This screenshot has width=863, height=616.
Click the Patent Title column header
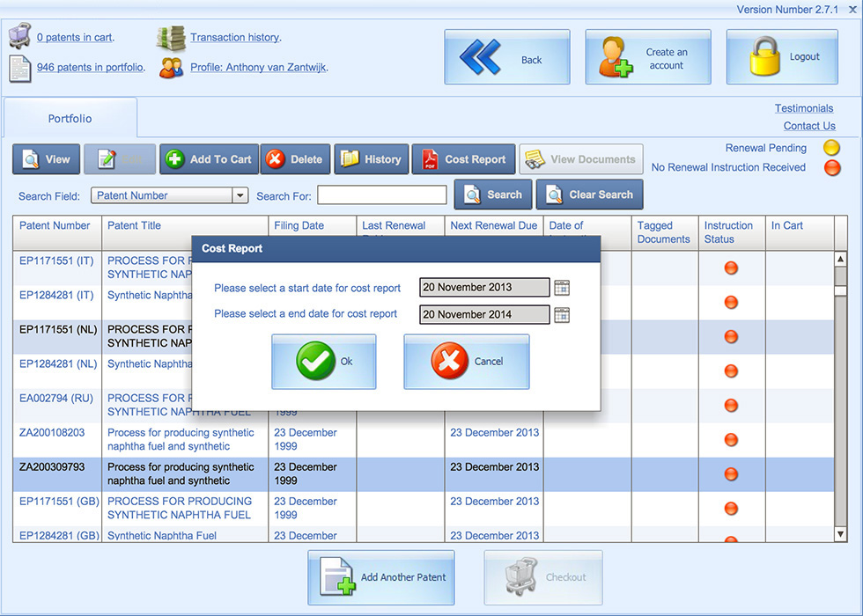tap(185, 232)
